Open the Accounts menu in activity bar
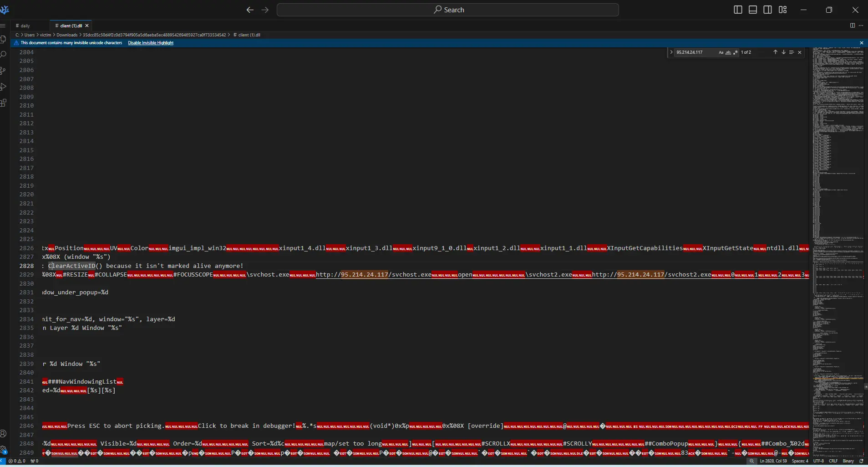 [x=3, y=433]
